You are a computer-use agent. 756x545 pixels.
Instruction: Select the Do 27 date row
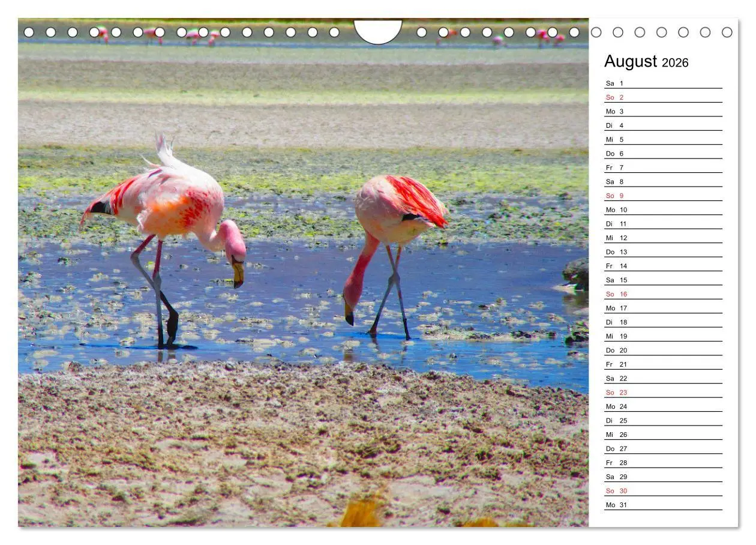click(x=663, y=449)
